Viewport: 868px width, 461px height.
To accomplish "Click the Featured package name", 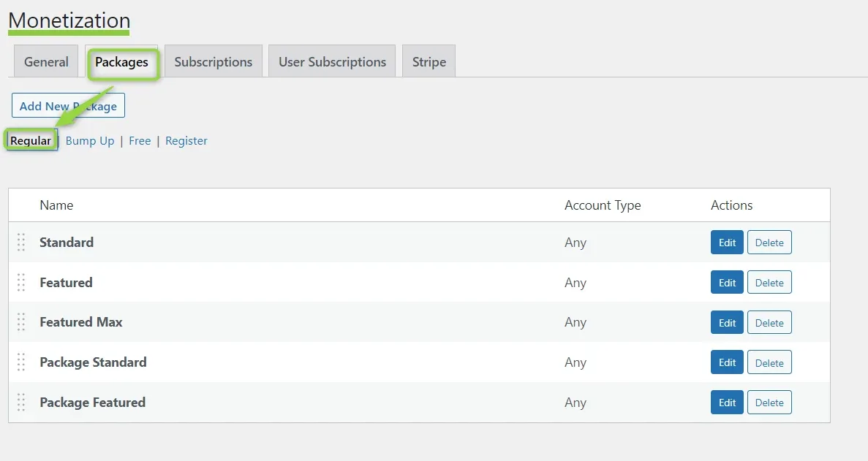I will coord(66,283).
